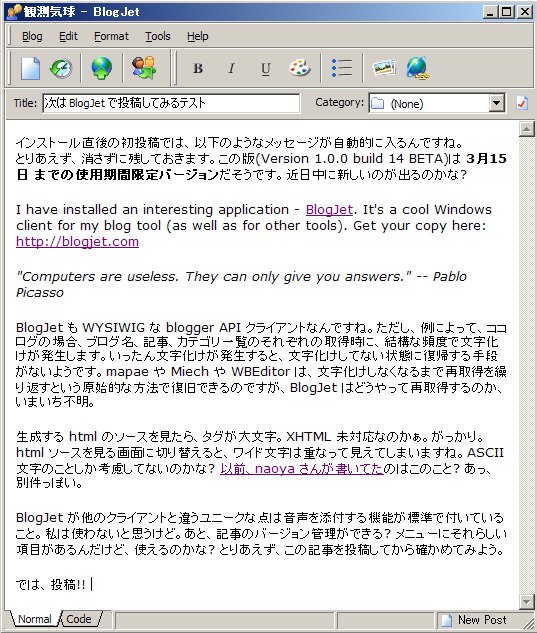Toggle bold formatting
Image resolution: width=537 pixels, height=633 pixels.
coord(198,68)
